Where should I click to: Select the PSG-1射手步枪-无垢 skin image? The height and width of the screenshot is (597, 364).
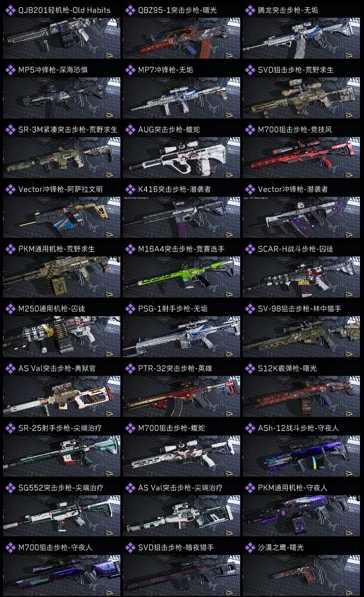181,336
